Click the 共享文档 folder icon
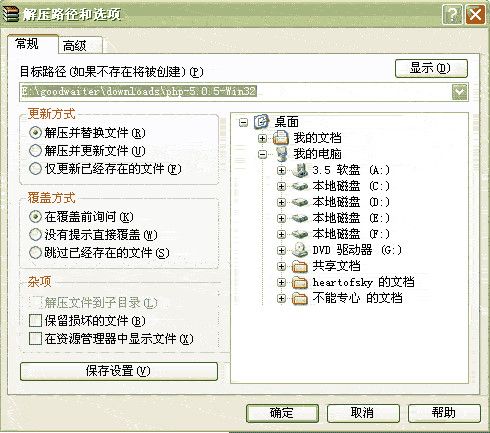This screenshot has width=490, height=433. pos(300,266)
